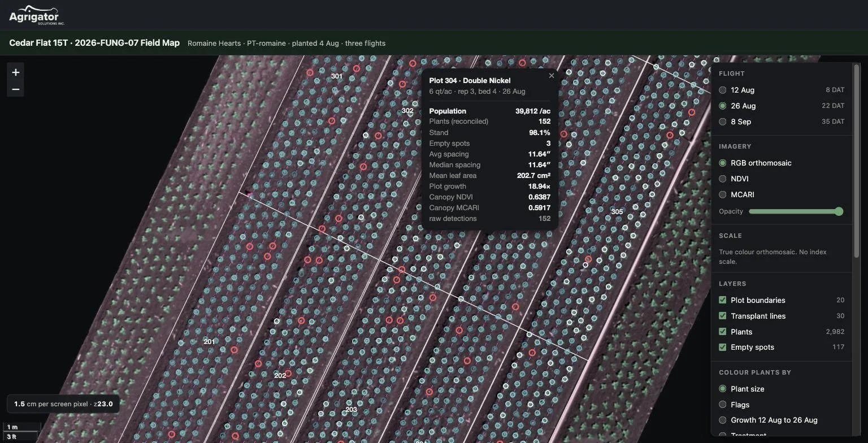
Task: Click the plot 203 label on map
Action: click(351, 410)
